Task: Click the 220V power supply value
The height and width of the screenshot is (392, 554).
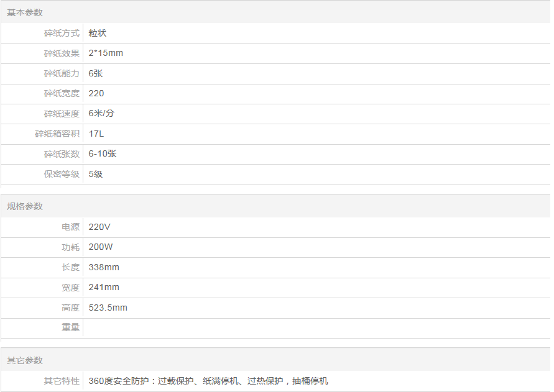Action: point(99,227)
